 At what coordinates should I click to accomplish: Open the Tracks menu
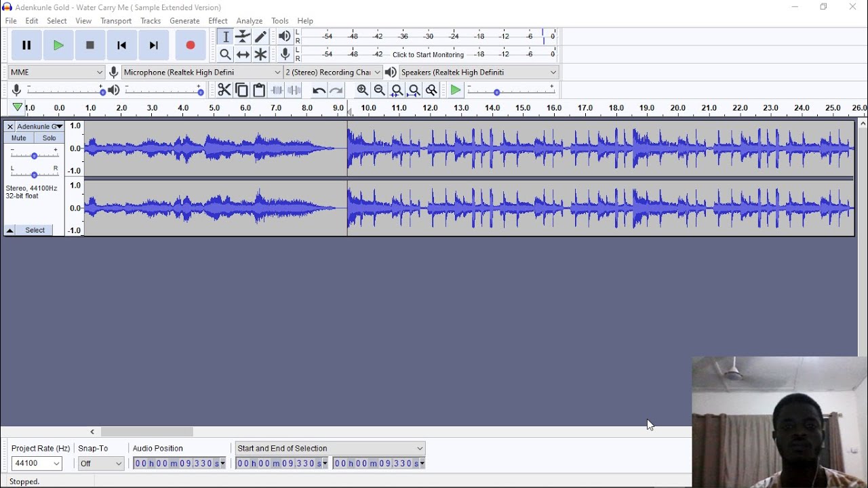151,21
